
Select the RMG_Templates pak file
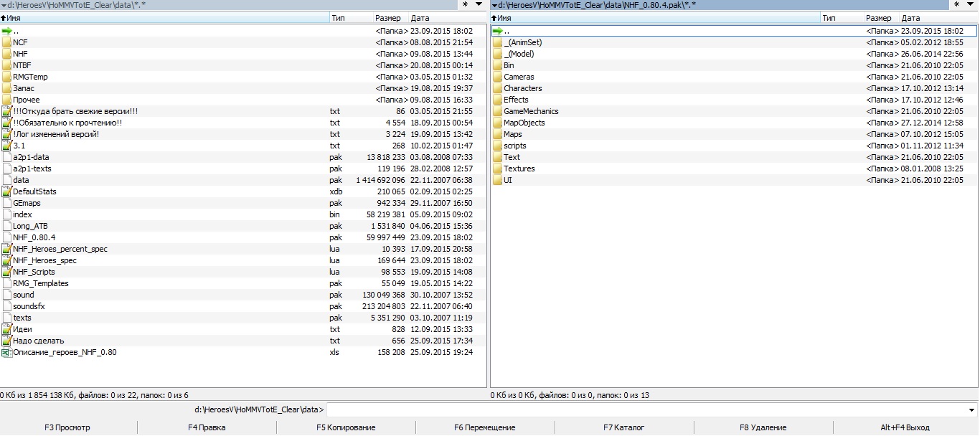coord(243,283)
